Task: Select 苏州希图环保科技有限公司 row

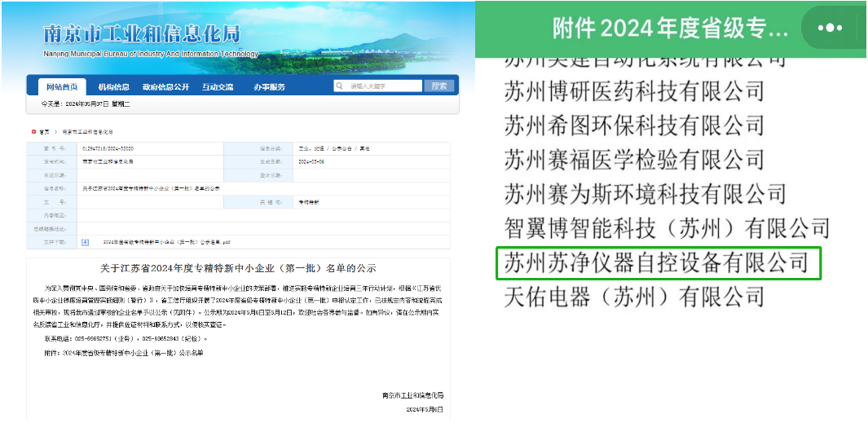Action: click(634, 125)
